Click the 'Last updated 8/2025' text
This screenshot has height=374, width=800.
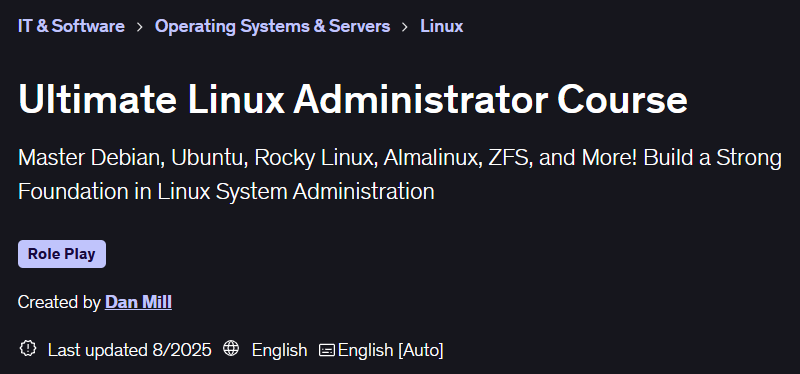(130, 350)
